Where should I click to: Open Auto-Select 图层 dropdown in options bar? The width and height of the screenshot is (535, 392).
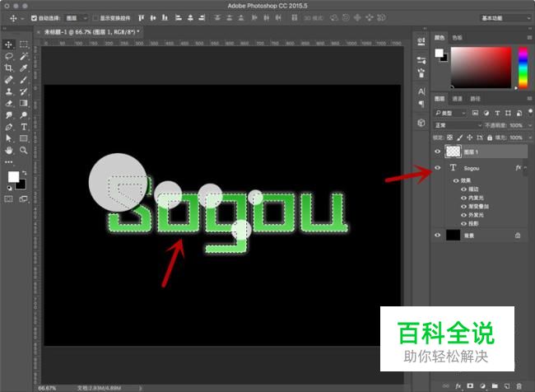coord(77,18)
